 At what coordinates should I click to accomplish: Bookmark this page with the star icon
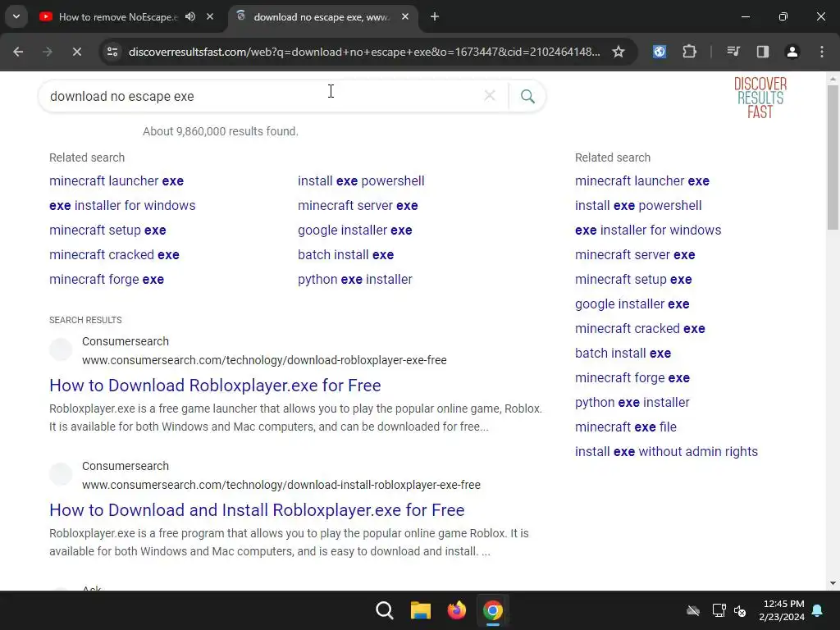[x=619, y=52]
